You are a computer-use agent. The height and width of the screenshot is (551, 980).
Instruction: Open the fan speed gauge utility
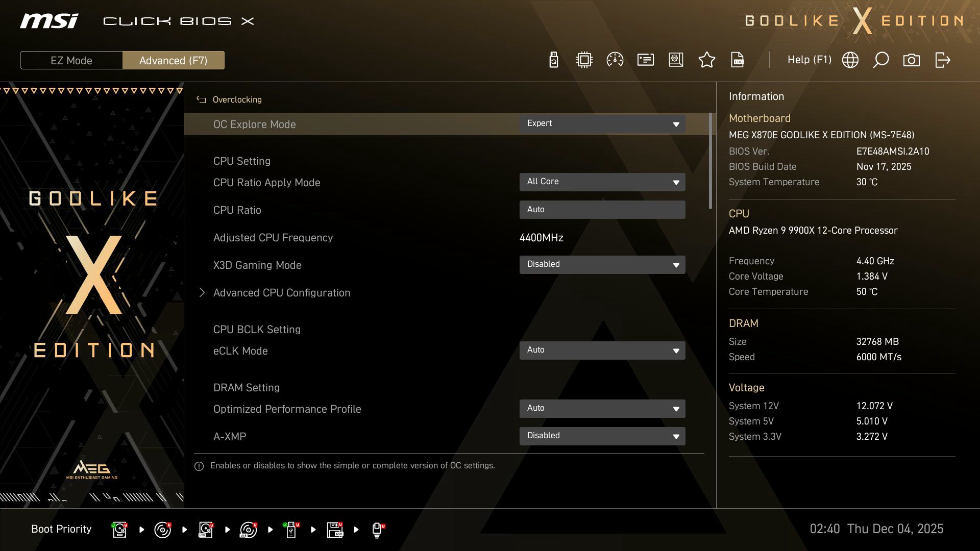tap(615, 60)
